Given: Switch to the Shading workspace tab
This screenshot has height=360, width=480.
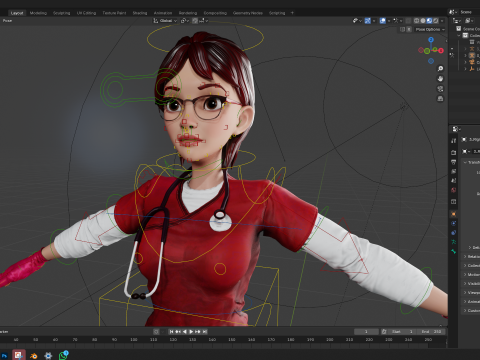Looking at the screenshot, I should pyautogui.click(x=140, y=13).
